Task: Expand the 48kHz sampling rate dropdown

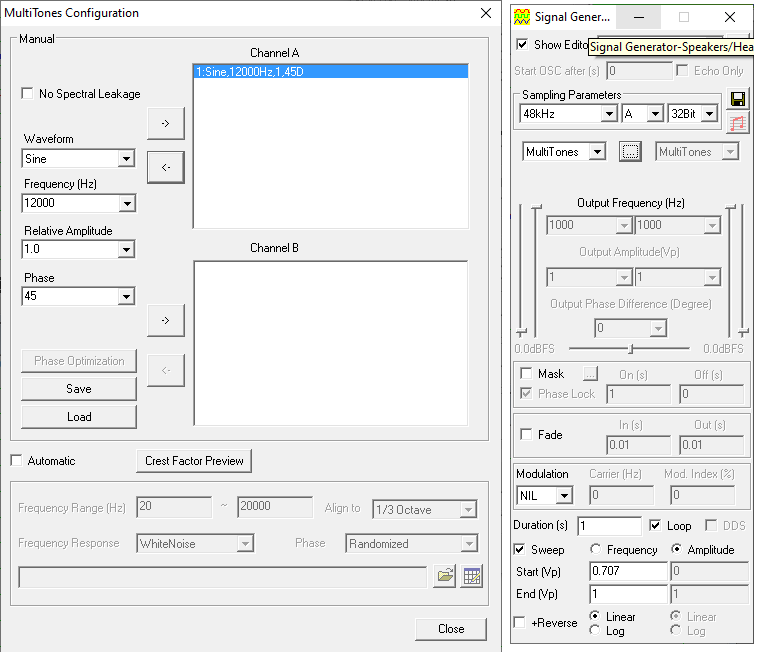Action: (608, 114)
